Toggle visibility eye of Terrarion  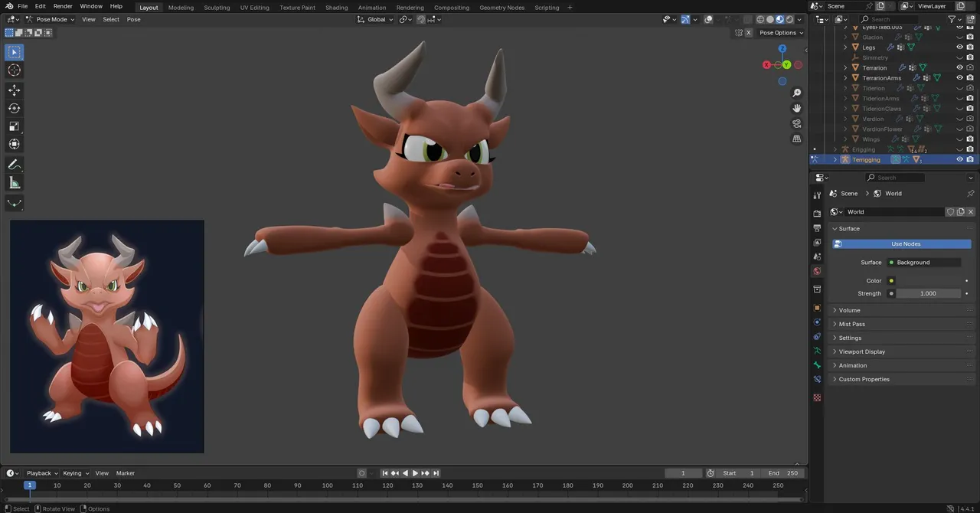[x=959, y=67]
